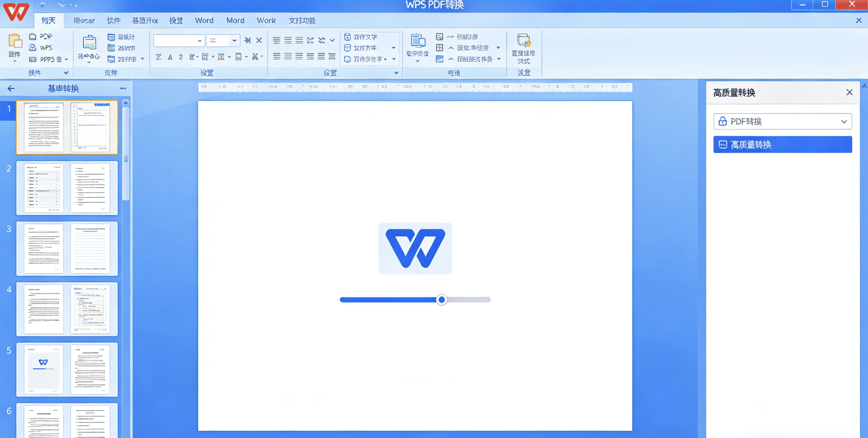Switch to the Word ribbon tab
This screenshot has height=438, width=868.
coord(204,21)
